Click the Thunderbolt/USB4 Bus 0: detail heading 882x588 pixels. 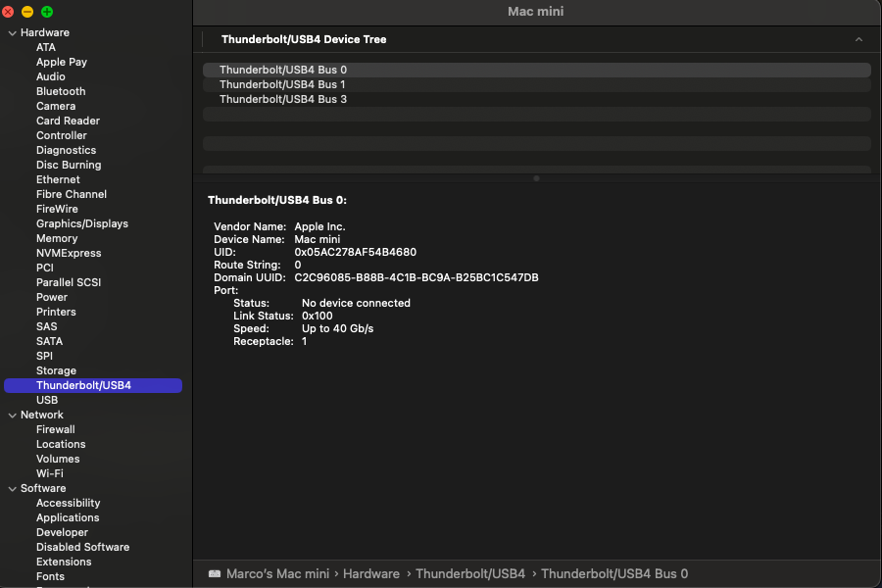(x=276, y=200)
